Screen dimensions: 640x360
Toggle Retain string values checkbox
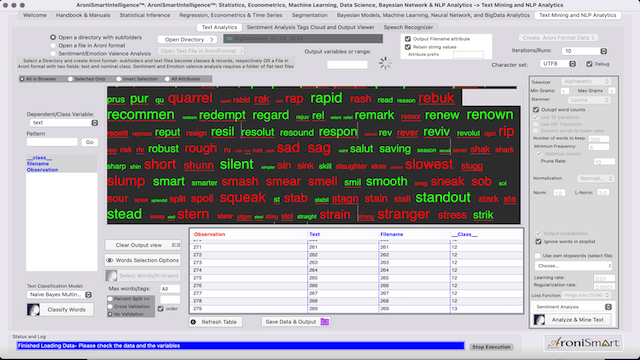point(408,47)
